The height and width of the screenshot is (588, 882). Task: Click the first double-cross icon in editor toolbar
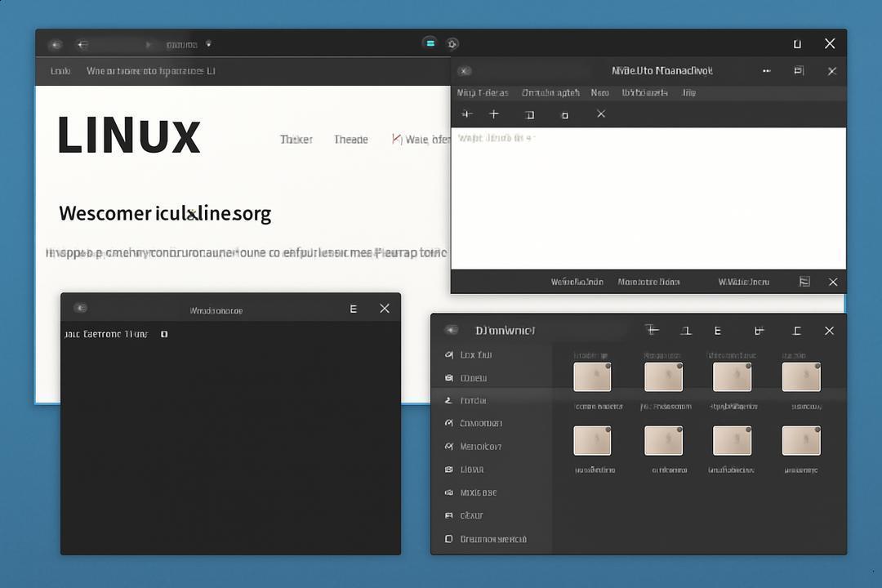coord(466,114)
